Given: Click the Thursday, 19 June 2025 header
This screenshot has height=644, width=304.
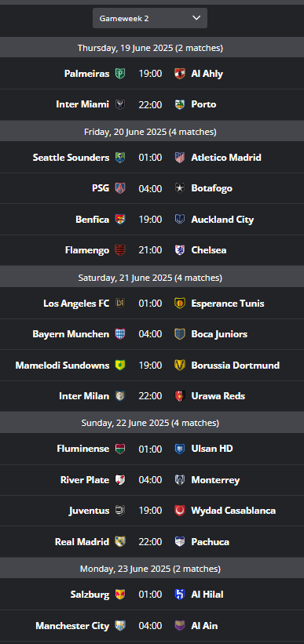Looking at the screenshot, I should pyautogui.click(x=152, y=48).
